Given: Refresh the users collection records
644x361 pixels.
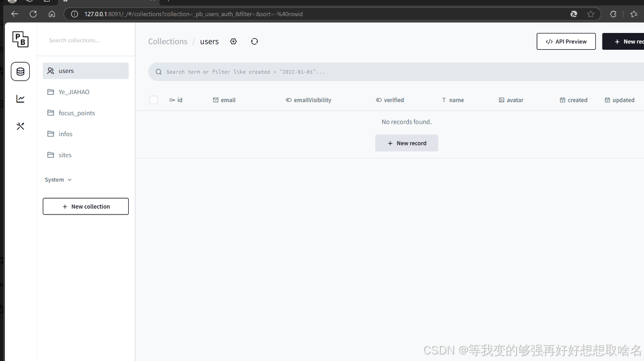Looking at the screenshot, I should [x=254, y=42].
